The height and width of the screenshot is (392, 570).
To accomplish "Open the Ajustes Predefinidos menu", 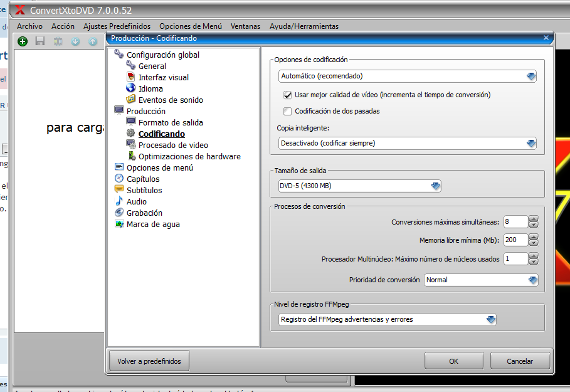I will pyautogui.click(x=117, y=26).
